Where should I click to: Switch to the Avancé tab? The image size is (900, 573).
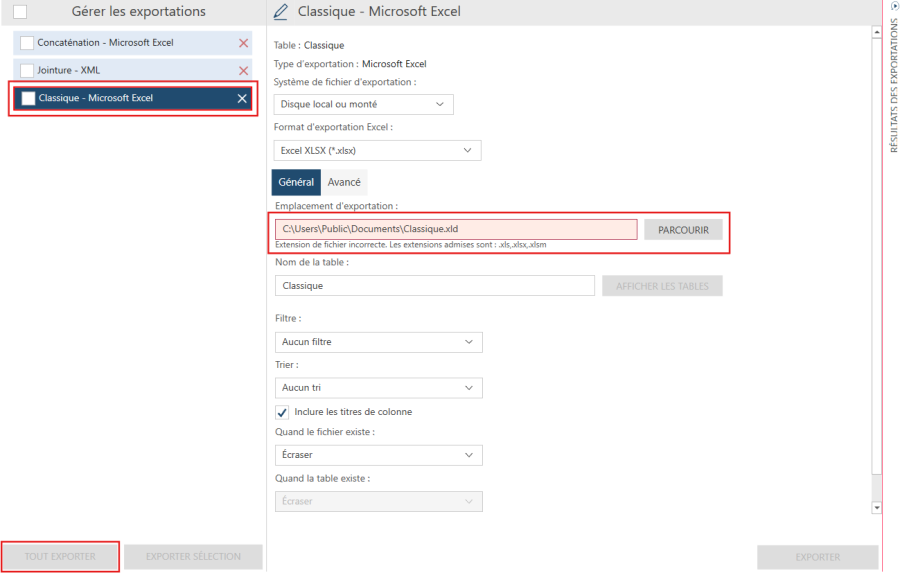pyautogui.click(x=344, y=182)
